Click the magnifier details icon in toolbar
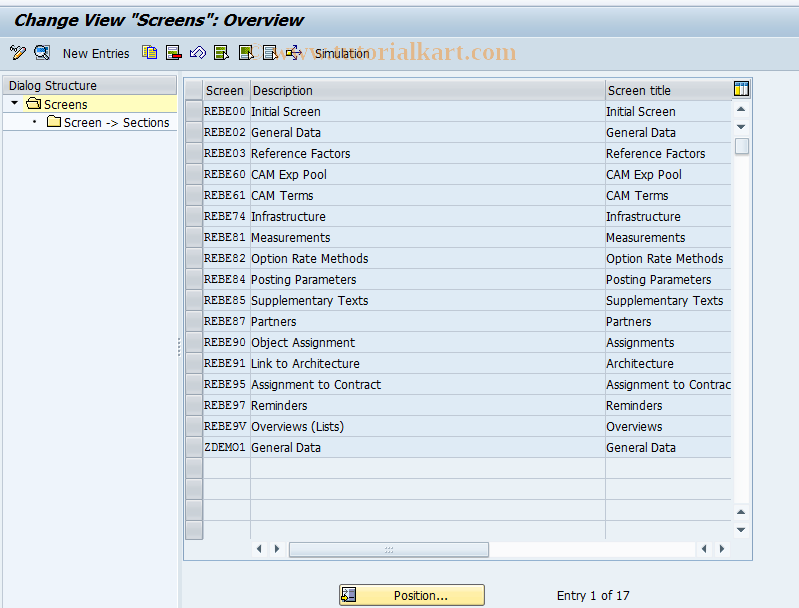Image resolution: width=799 pixels, height=608 pixels. (42, 52)
